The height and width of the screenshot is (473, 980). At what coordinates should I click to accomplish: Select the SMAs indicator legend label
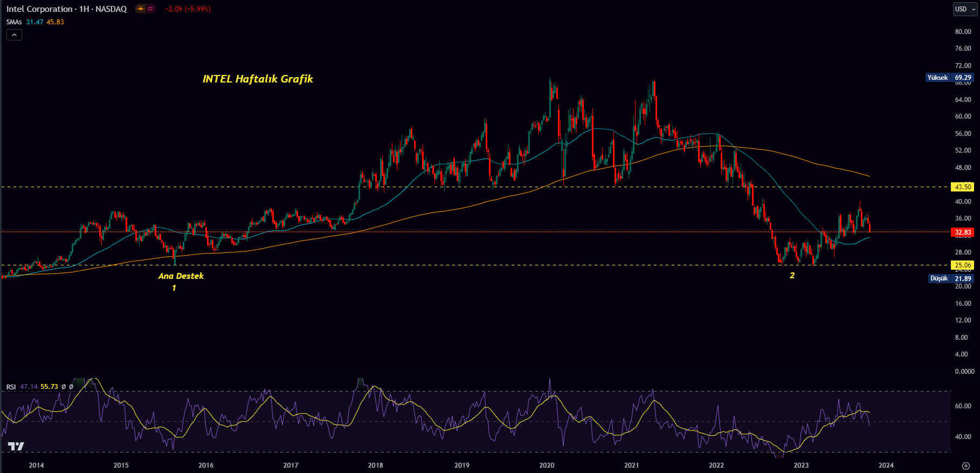14,22
